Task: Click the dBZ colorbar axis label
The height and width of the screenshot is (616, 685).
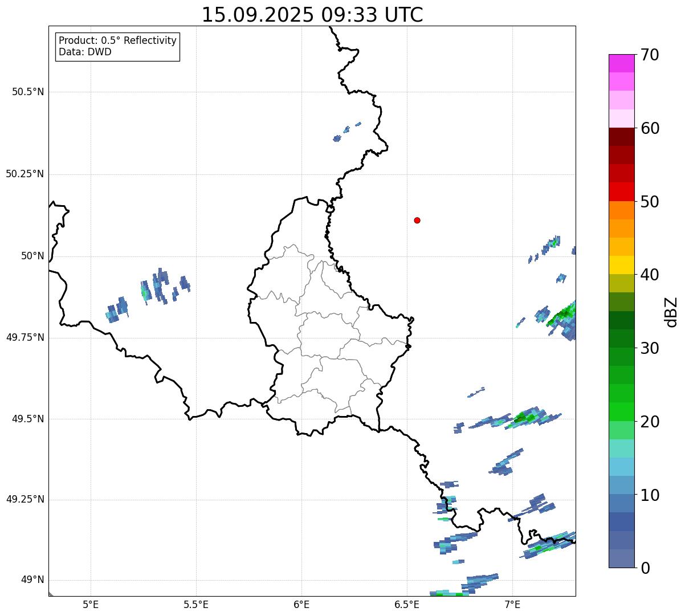Action: tap(671, 312)
